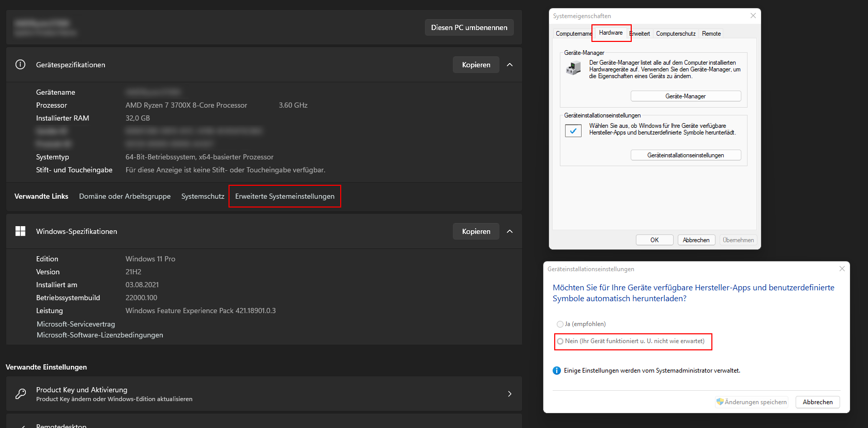Switch to the Computername tab
Image resolution: width=868 pixels, height=428 pixels.
coord(573,34)
